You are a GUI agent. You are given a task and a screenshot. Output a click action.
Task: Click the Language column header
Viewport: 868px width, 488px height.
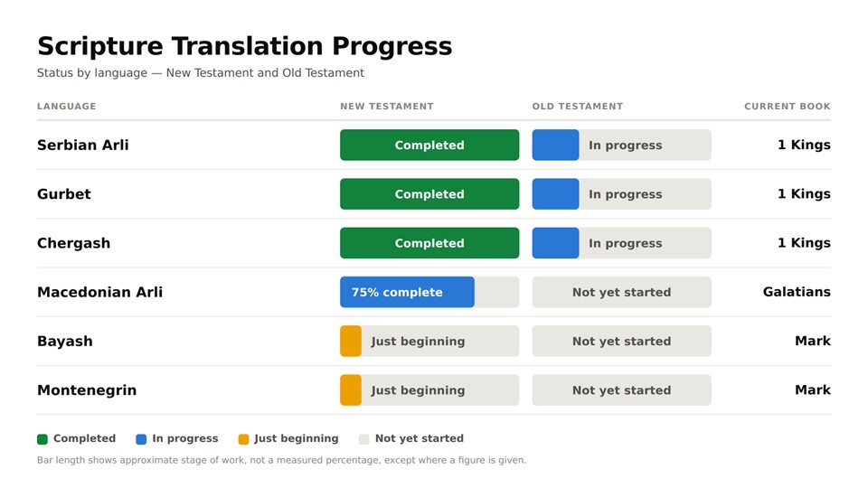tap(66, 107)
